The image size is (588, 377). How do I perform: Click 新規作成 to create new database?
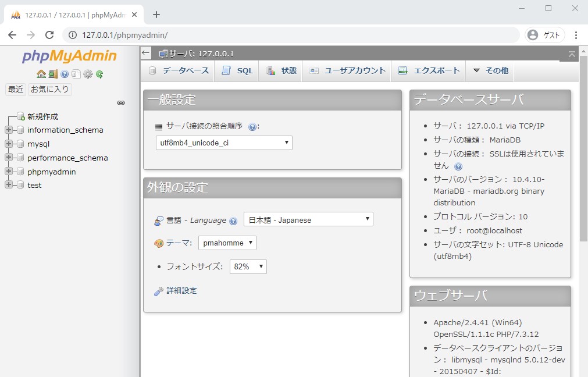42,117
